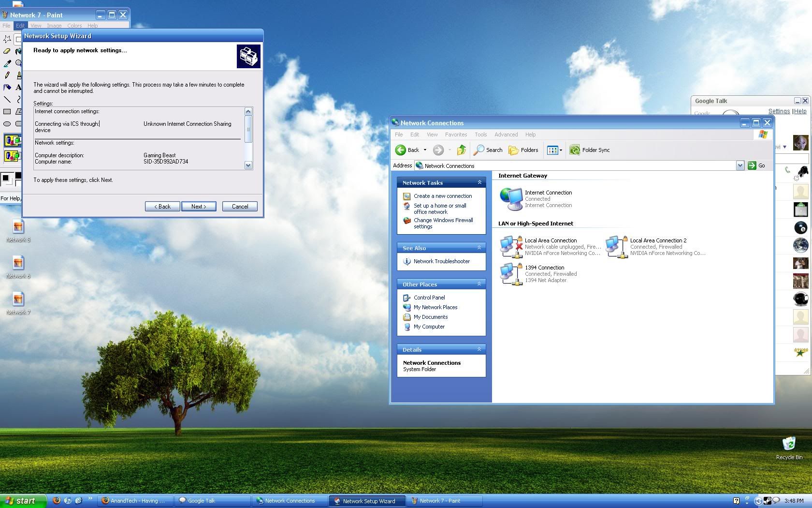Collapse the Other Places panel

tap(479, 284)
